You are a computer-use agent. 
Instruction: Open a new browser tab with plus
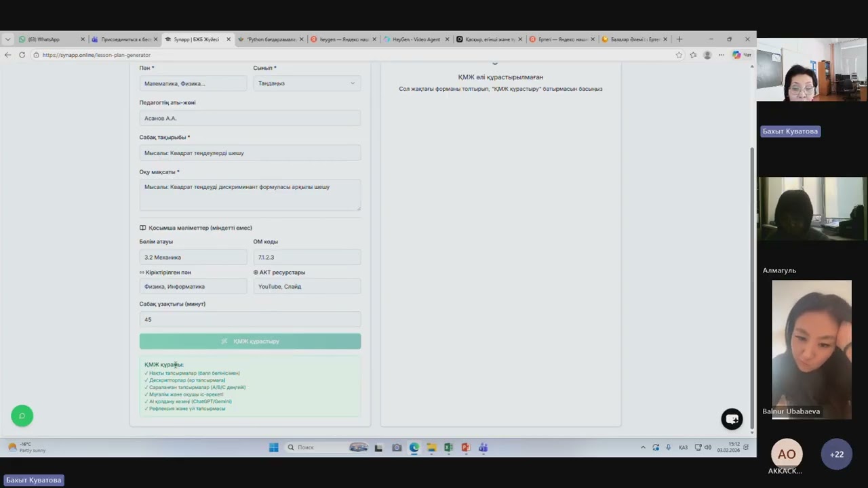point(679,39)
